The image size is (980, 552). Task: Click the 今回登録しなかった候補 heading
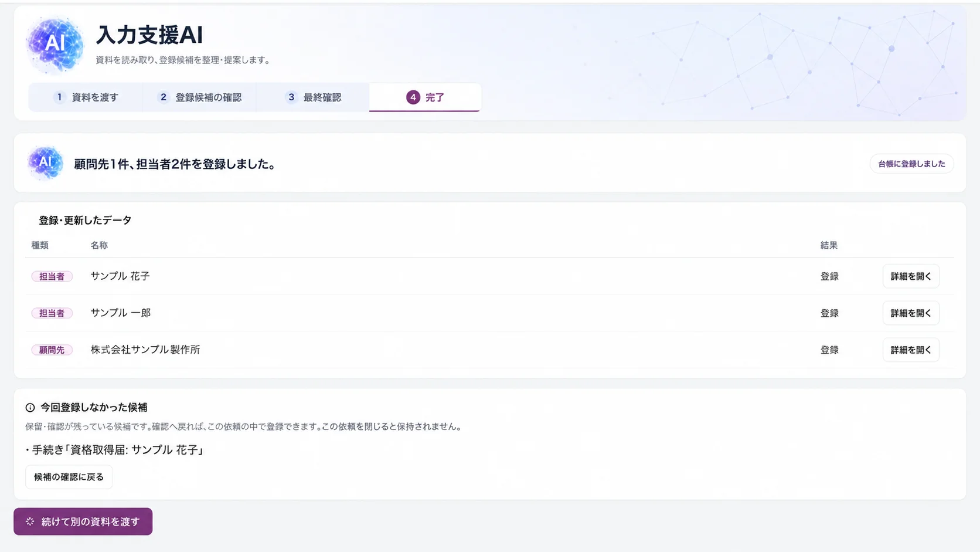94,407
